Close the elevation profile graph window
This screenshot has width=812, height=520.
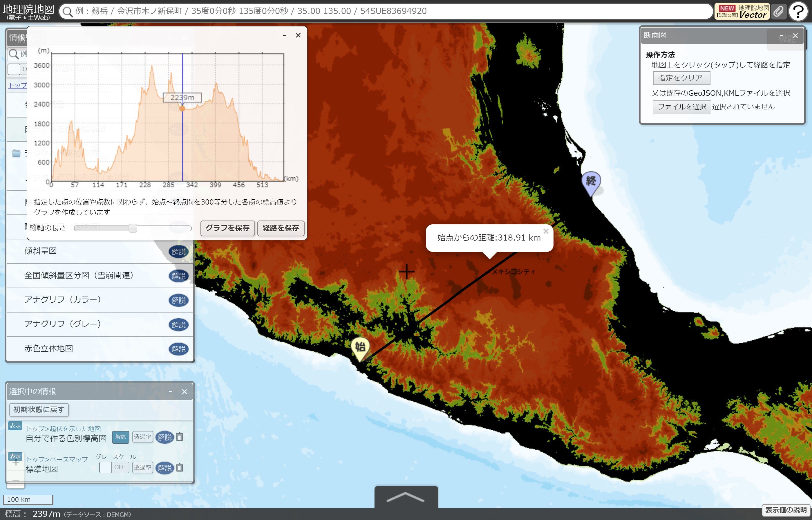click(x=298, y=35)
